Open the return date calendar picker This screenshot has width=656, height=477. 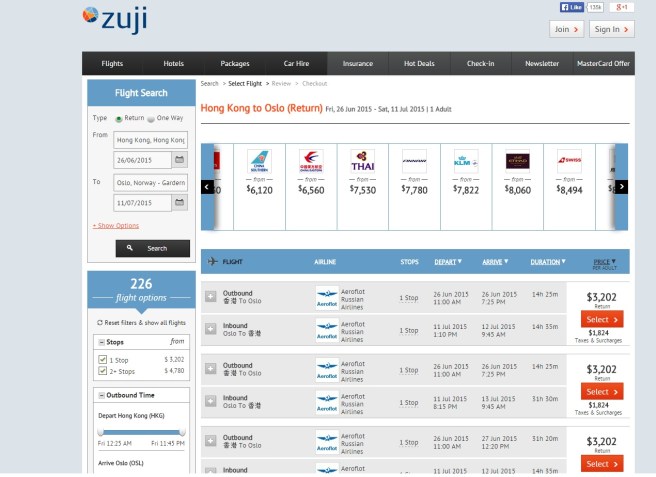(179, 202)
